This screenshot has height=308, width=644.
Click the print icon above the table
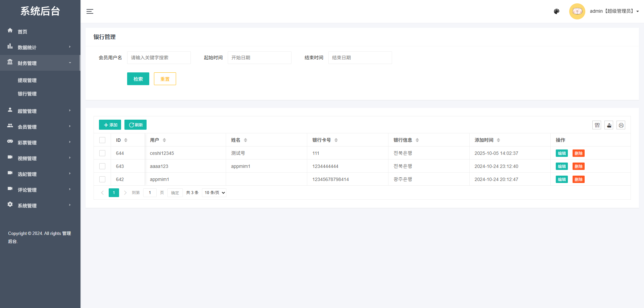click(x=621, y=125)
